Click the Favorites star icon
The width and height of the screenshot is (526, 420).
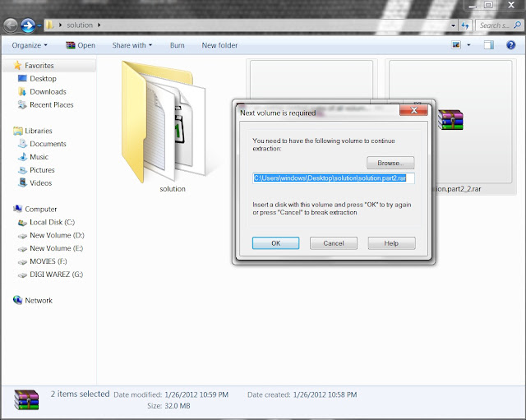[17, 65]
